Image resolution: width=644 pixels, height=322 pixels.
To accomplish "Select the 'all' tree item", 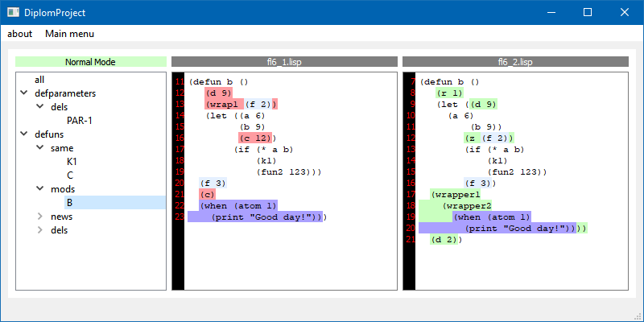I will (39, 80).
